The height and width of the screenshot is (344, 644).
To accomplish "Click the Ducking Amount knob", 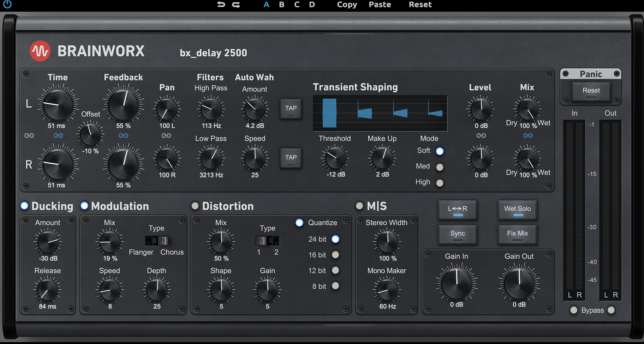I will tap(47, 242).
